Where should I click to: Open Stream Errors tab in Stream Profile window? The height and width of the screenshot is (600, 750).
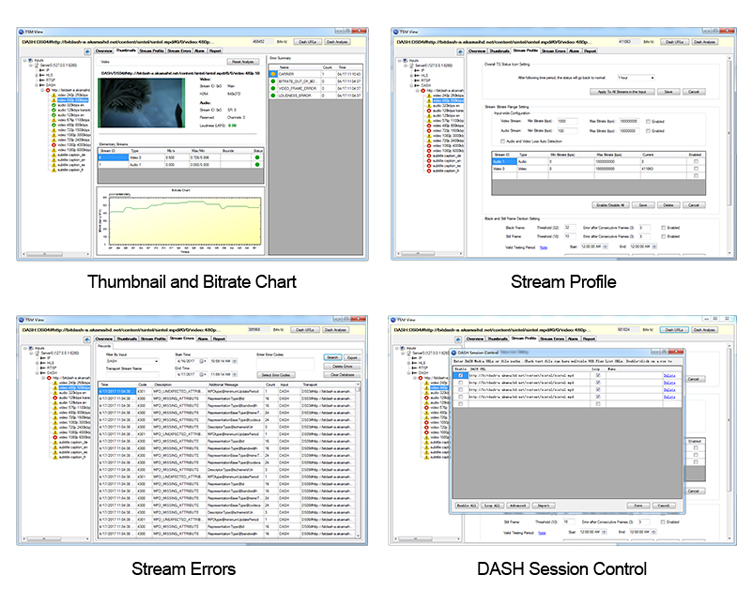pos(554,51)
